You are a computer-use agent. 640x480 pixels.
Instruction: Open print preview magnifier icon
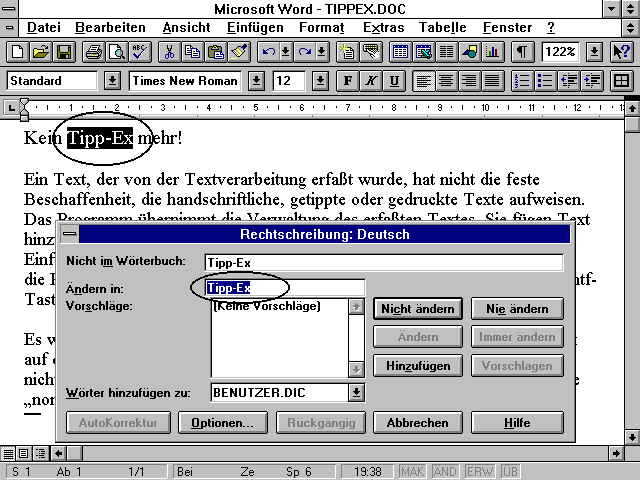pyautogui.click(x=117, y=52)
